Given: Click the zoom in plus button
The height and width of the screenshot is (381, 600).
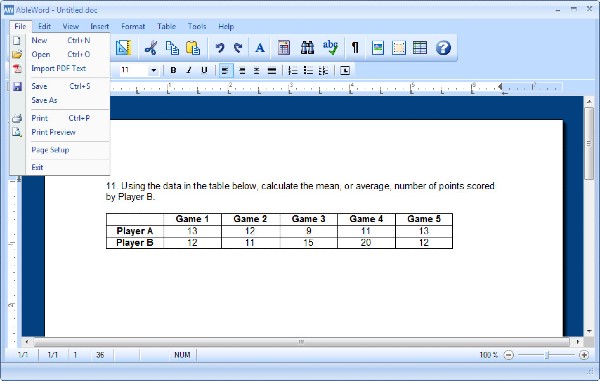Looking at the screenshot, I should pos(584,355).
